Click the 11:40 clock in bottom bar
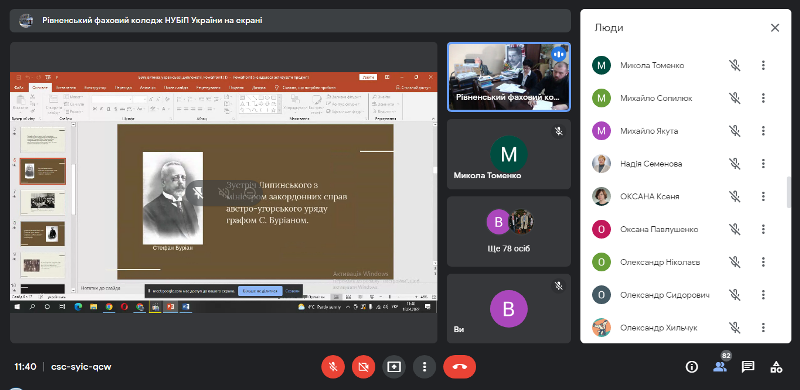This screenshot has height=390, width=800. pyautogui.click(x=25, y=367)
